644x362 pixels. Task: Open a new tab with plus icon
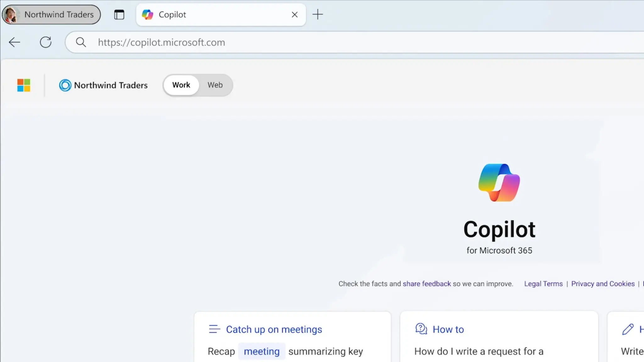(318, 14)
